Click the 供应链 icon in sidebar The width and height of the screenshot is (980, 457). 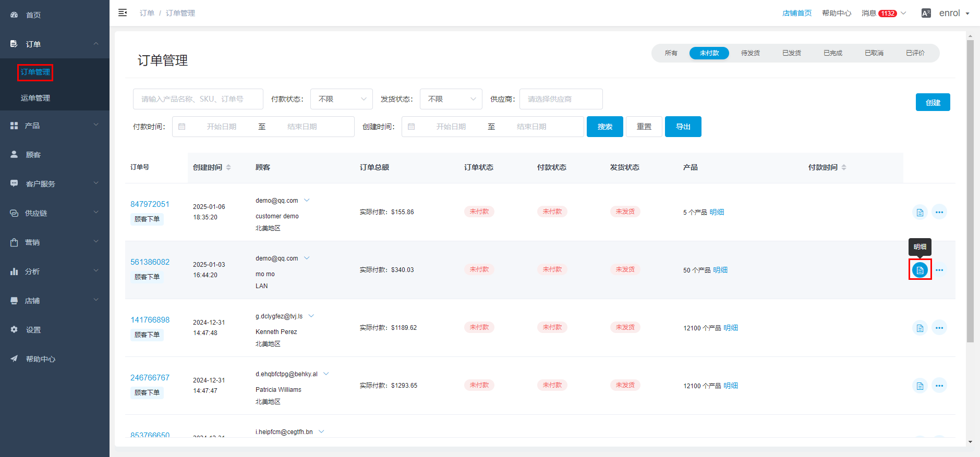tap(14, 213)
